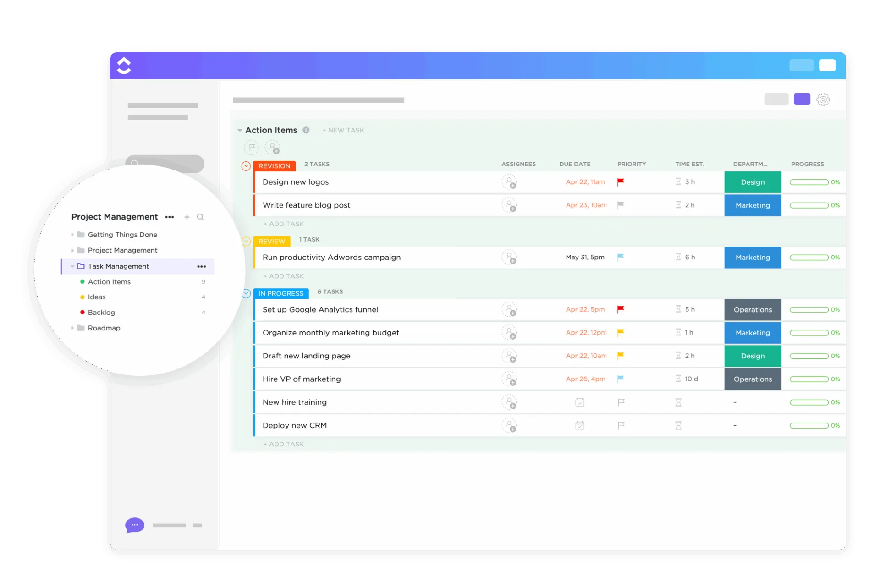Click due date May 31, 5pm
The height and width of the screenshot is (588, 880).
(585, 257)
